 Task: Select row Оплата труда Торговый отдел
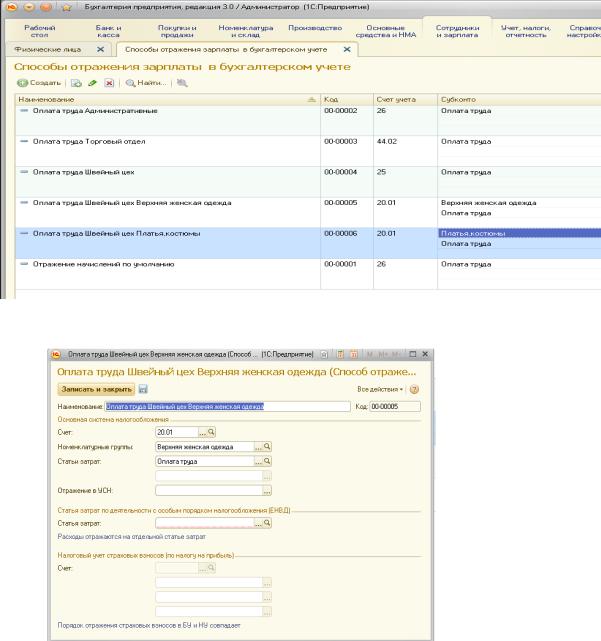coord(308,151)
